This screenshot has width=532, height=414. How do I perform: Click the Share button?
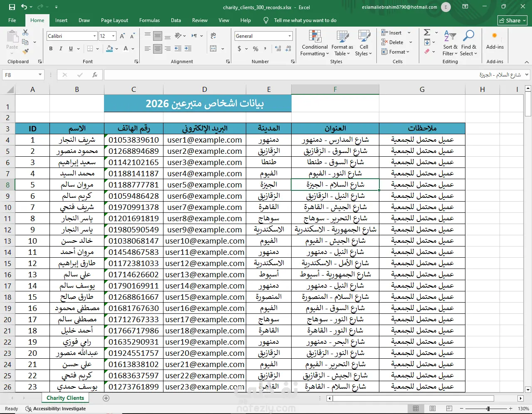[x=512, y=20]
